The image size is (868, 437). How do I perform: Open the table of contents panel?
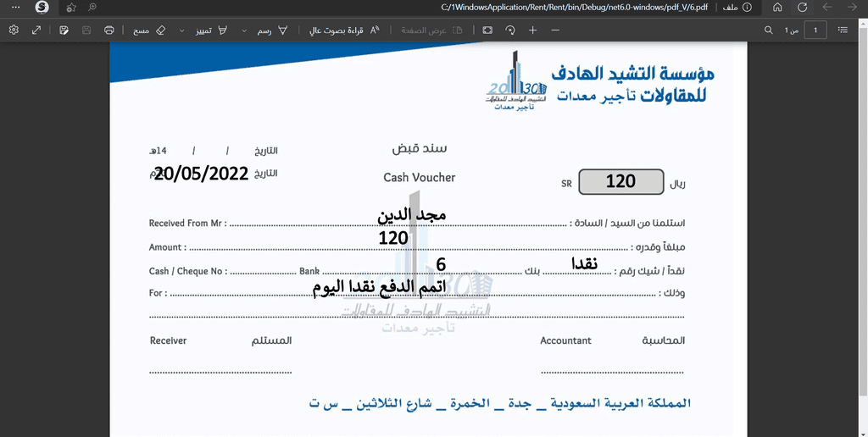coord(843,30)
